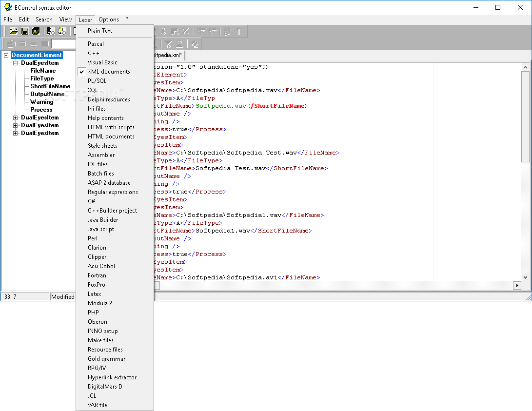Click the Save floppy disk icon
This screenshot has width=532, height=411.
pyautogui.click(x=25, y=32)
